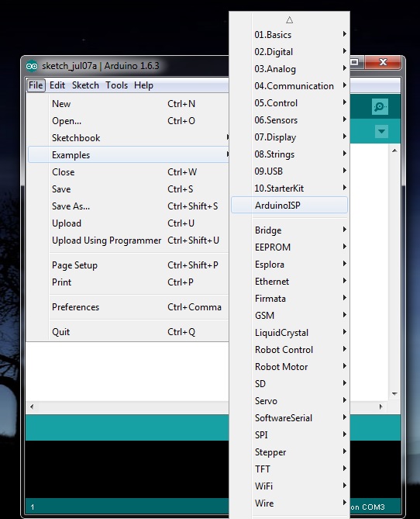The image size is (420, 519).
Task: Expand 07.Display examples submenu
Action: pos(289,137)
